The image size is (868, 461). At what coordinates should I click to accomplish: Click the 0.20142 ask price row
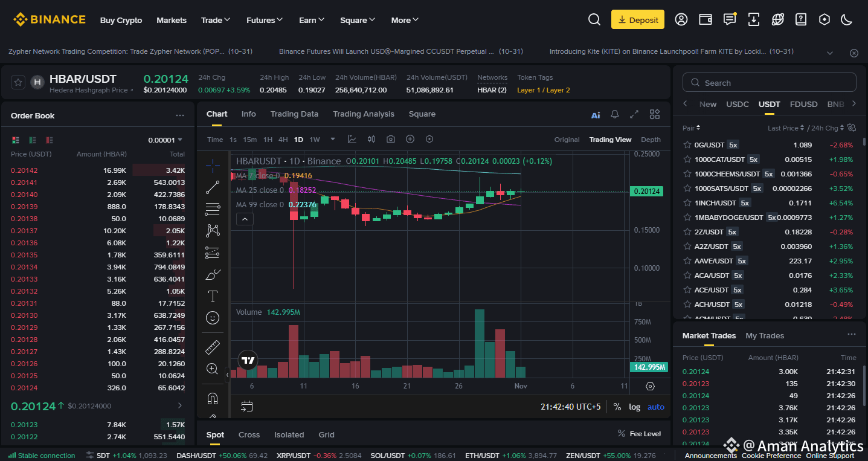coord(98,170)
